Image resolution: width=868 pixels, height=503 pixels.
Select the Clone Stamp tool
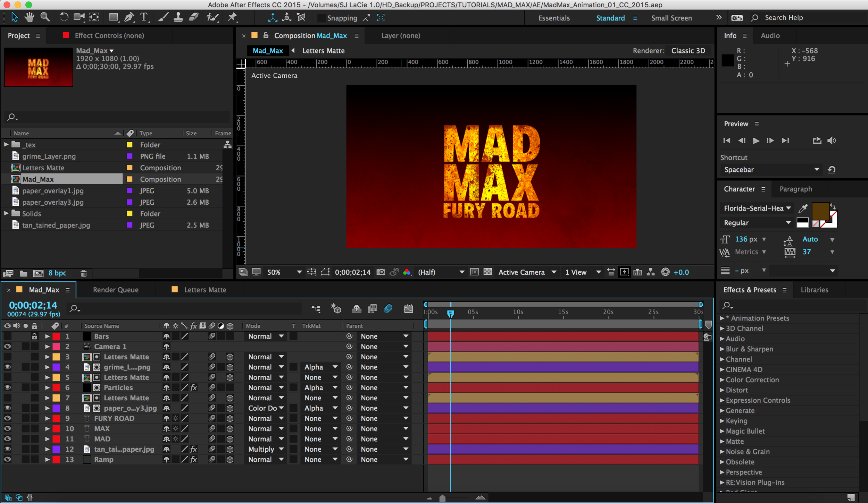tap(178, 17)
